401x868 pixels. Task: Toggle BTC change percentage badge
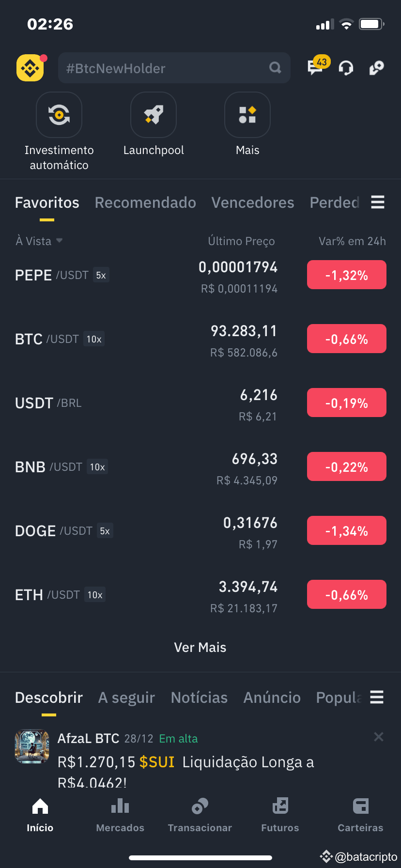tap(347, 339)
